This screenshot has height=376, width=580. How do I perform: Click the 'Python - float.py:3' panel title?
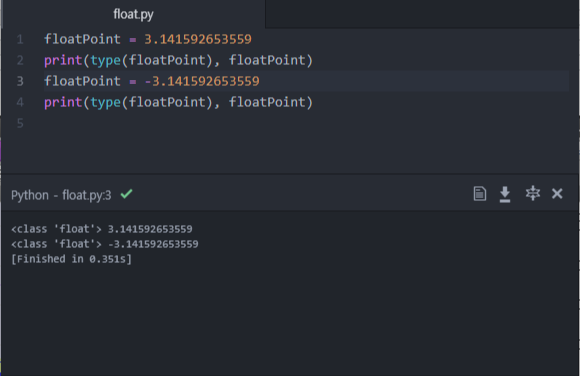pos(61,195)
